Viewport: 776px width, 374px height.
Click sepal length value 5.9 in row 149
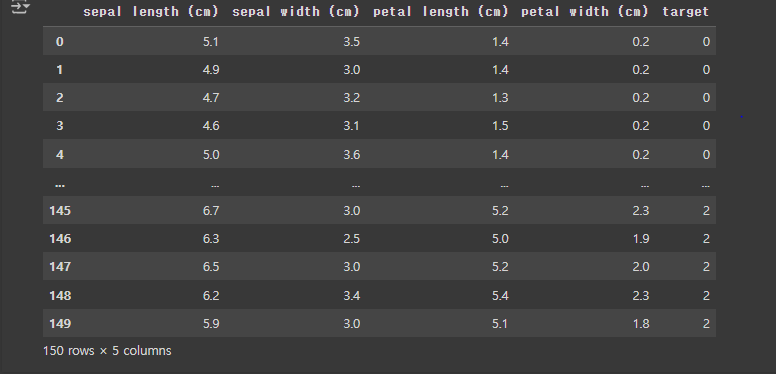pyautogui.click(x=211, y=324)
